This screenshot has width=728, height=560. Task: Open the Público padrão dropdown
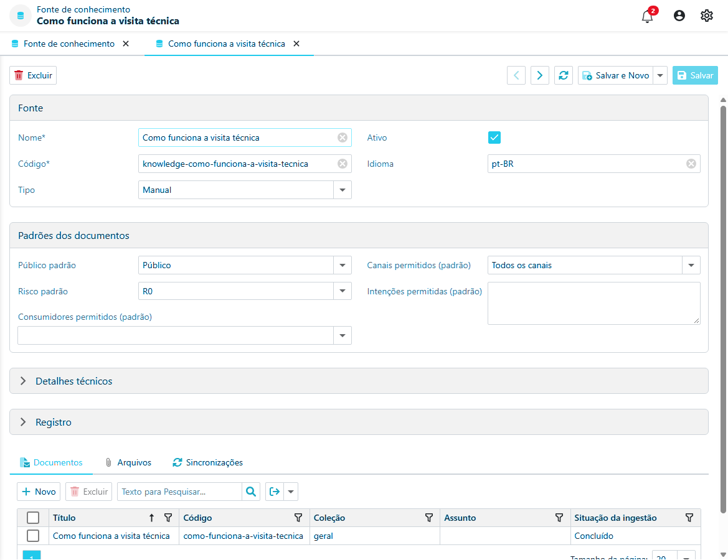click(342, 266)
